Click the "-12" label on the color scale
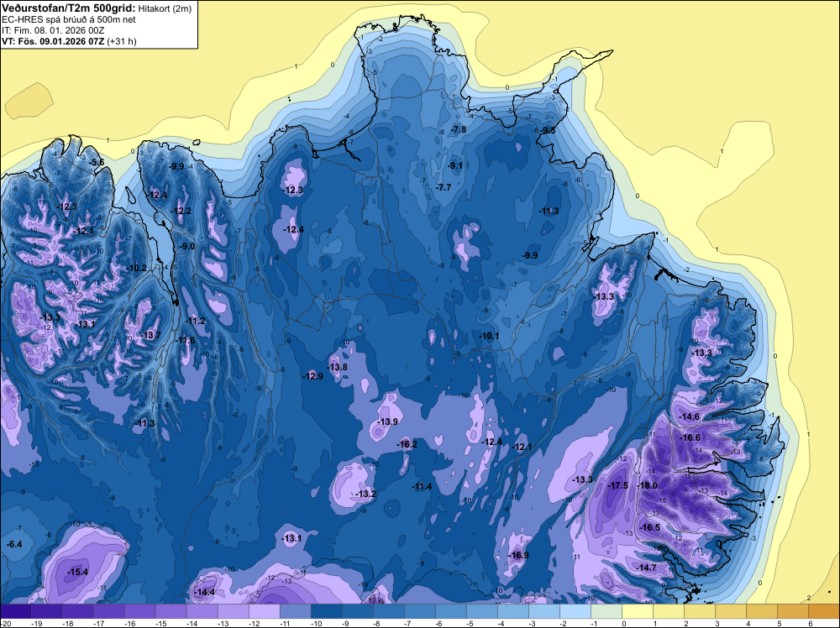The height and width of the screenshot is (628, 840). pos(255,623)
